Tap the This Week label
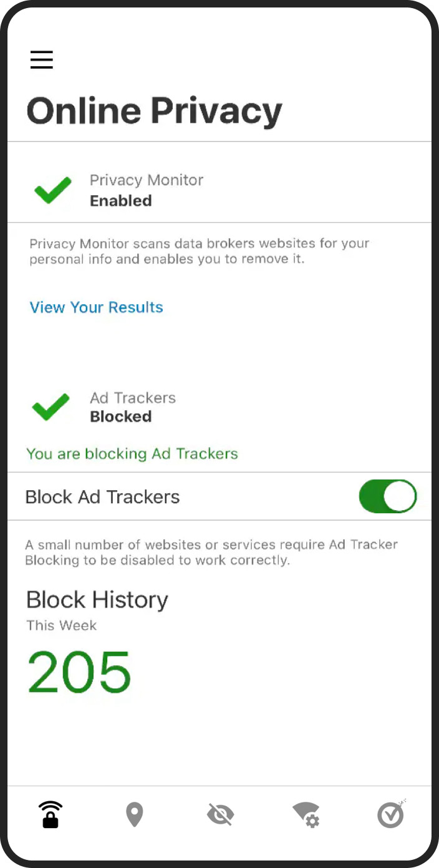This screenshot has width=439, height=868. (x=62, y=625)
